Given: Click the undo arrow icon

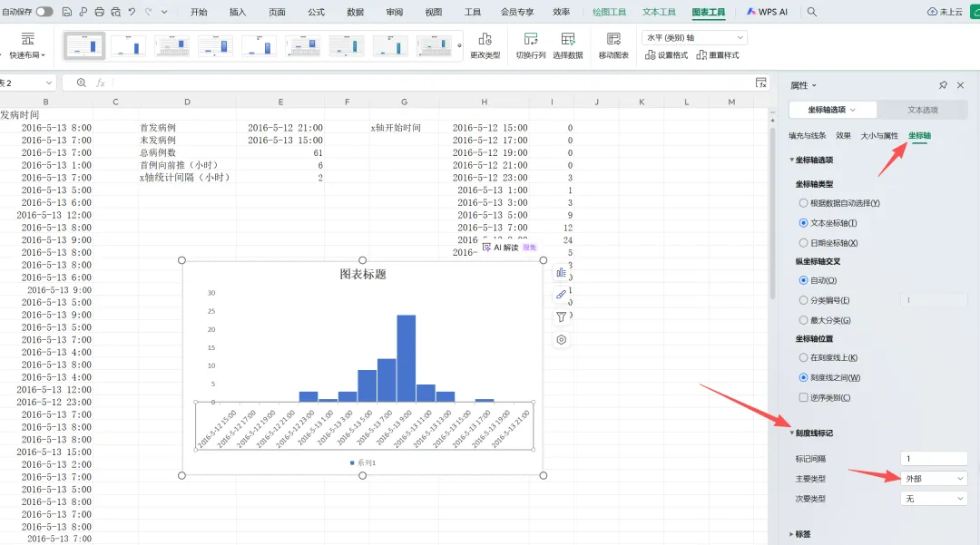Looking at the screenshot, I should 132,12.
